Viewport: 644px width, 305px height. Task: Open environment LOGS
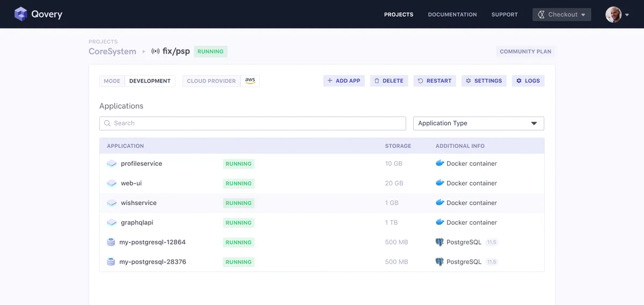pos(528,81)
